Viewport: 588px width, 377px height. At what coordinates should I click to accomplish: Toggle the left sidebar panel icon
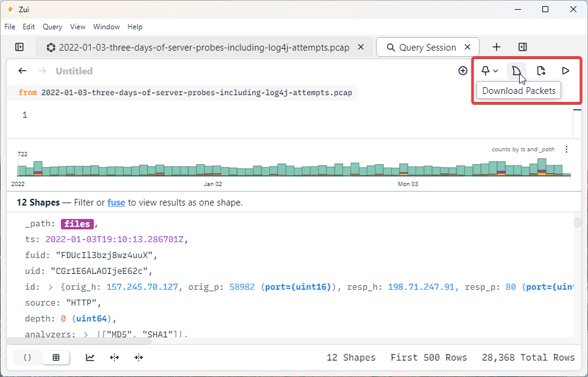pyautogui.click(x=19, y=47)
